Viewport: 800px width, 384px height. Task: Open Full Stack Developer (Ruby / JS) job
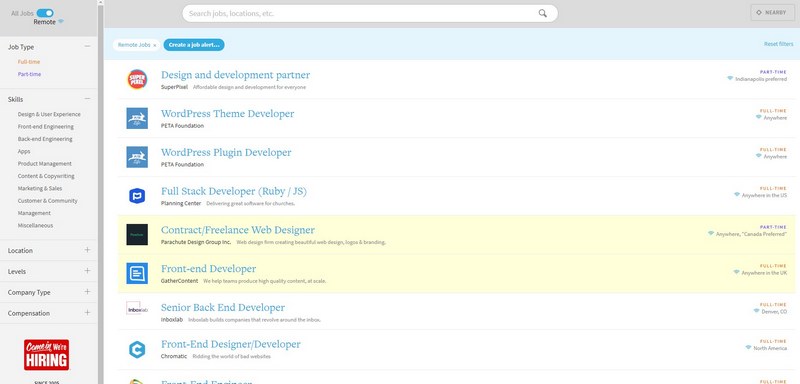[234, 191]
